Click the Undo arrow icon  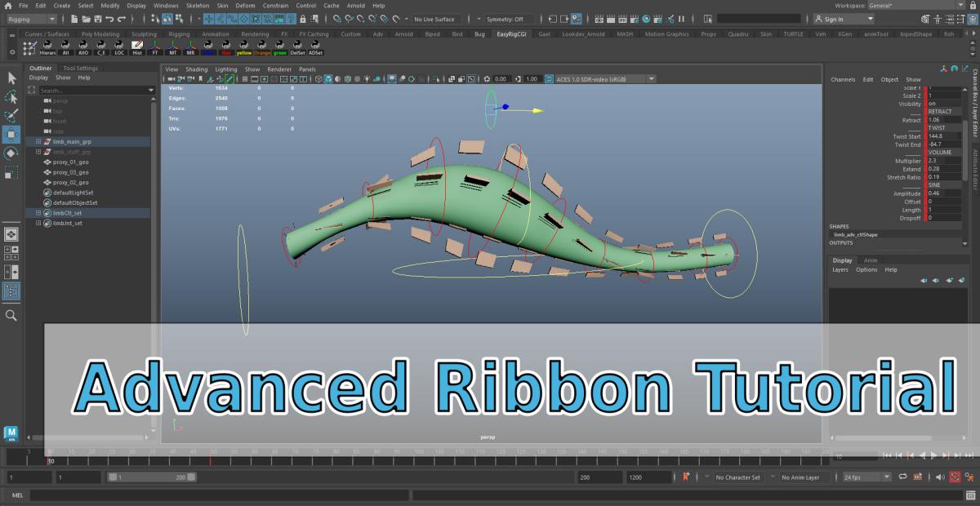pos(109,19)
